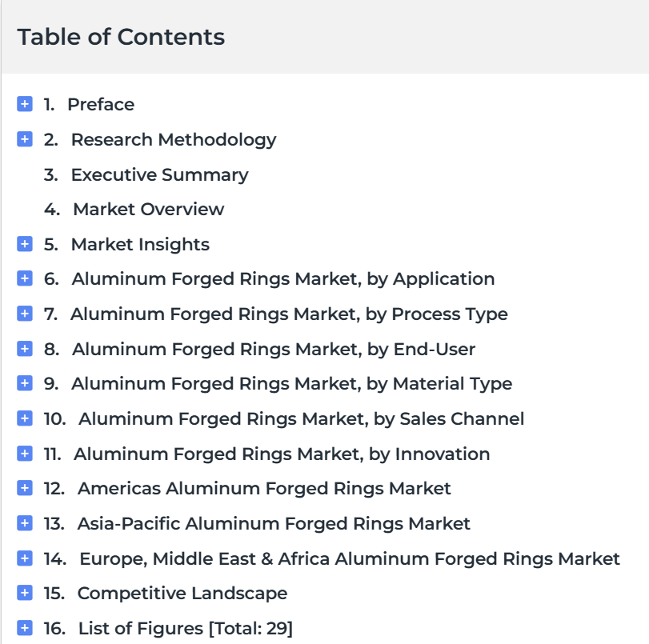Screen dimensions: 649x644
Task: Expand the by End-User section icon
Action: 25,349
